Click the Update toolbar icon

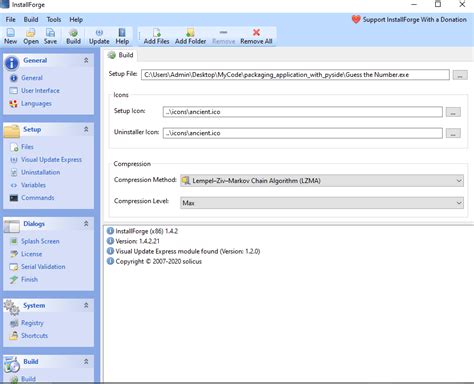99,33
